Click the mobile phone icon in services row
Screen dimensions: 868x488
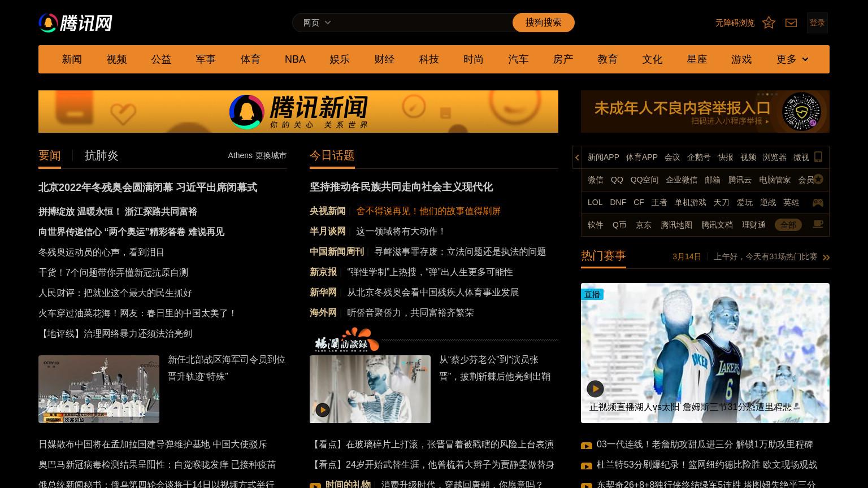(818, 157)
